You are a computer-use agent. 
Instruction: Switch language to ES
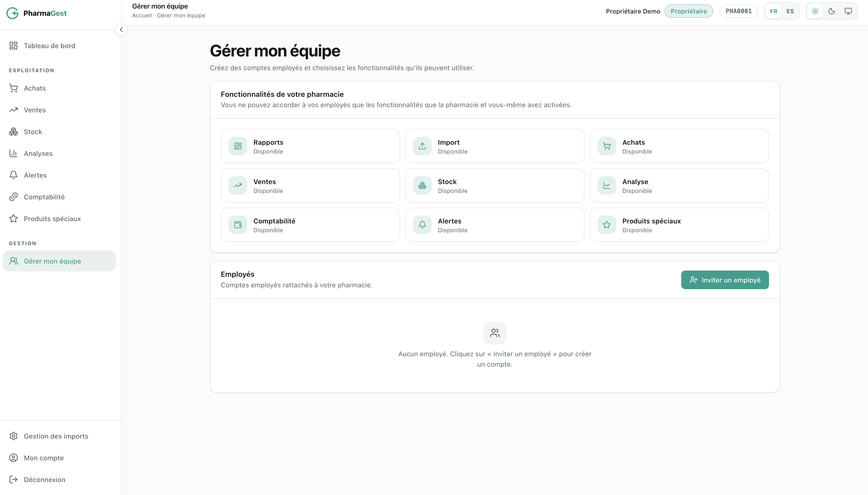pos(790,11)
